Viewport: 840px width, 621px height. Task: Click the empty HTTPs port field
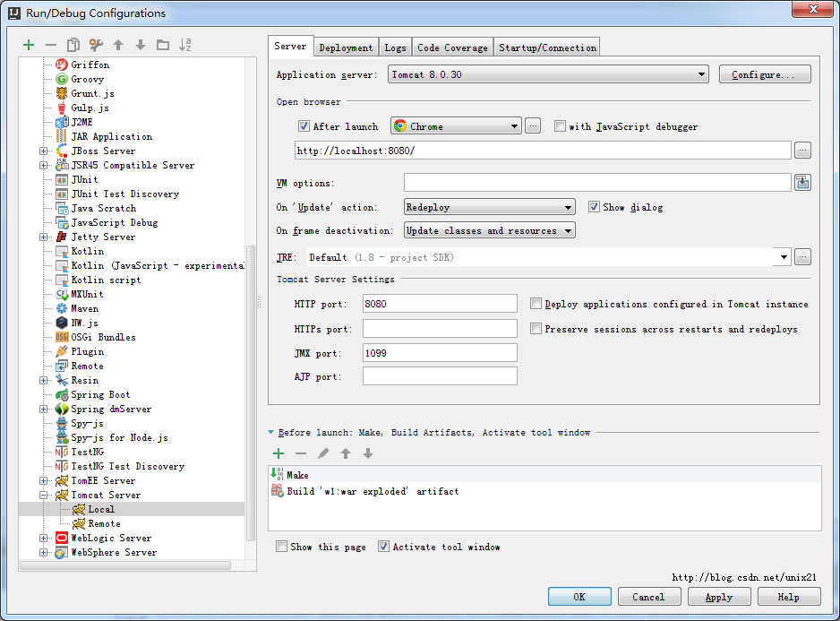click(440, 328)
